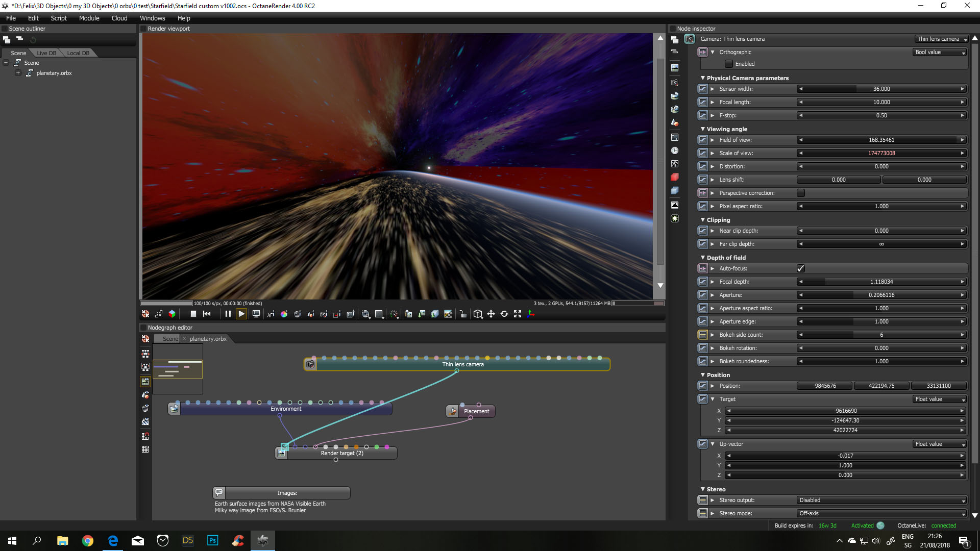Image resolution: width=980 pixels, height=551 pixels.
Task: Click the Placement node icon
Action: [452, 411]
